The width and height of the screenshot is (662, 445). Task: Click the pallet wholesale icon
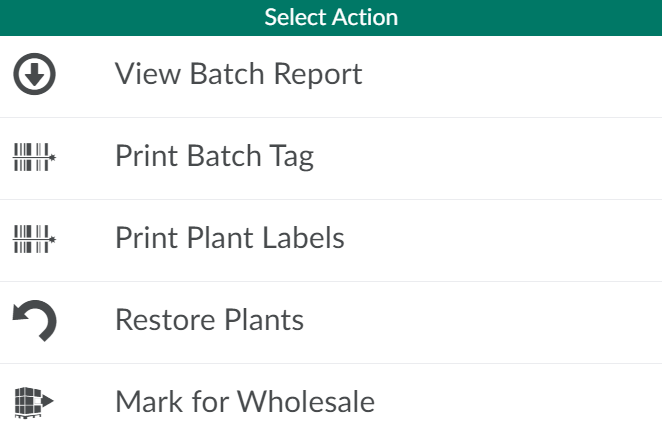(35, 402)
